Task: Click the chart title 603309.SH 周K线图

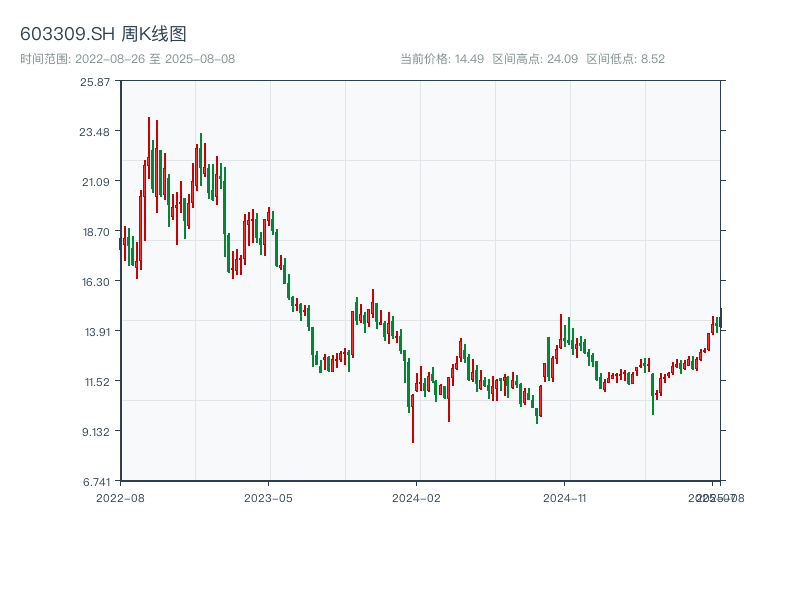Action: (x=103, y=35)
